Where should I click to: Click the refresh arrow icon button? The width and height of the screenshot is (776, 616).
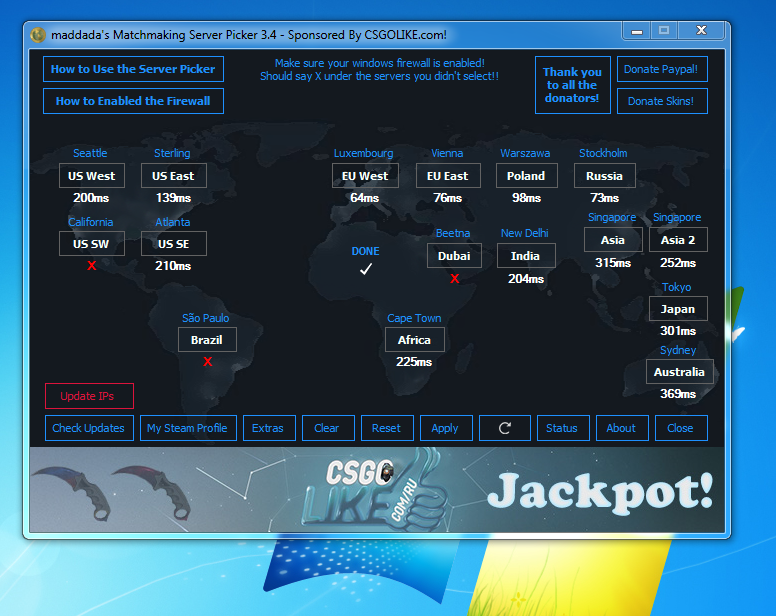pyautogui.click(x=505, y=428)
